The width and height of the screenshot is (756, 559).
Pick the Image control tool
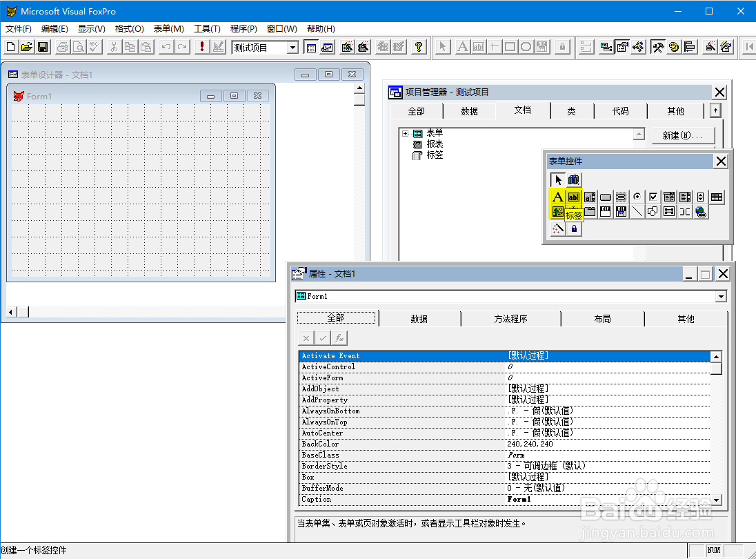point(557,213)
